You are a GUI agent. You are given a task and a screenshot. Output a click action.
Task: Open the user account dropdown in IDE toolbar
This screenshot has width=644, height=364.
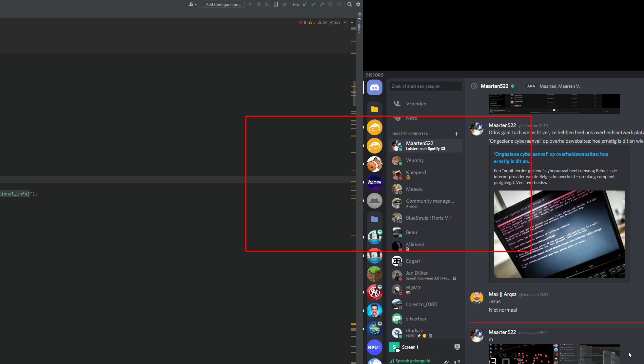(x=192, y=4)
